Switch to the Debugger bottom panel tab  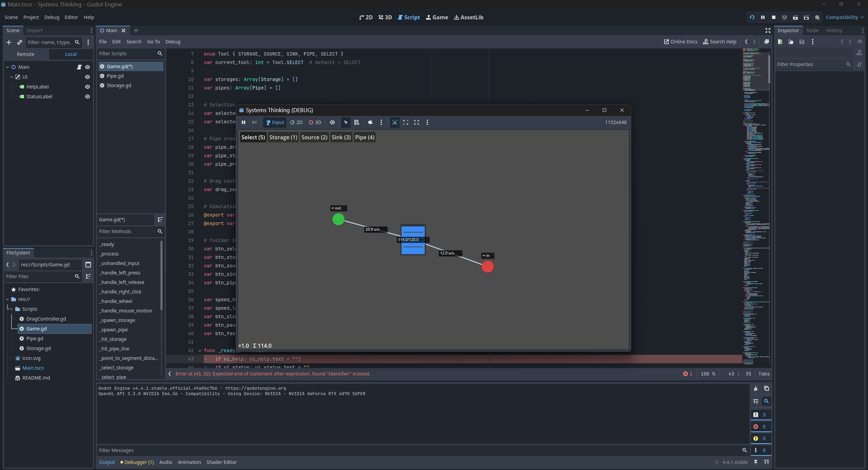(x=137, y=462)
